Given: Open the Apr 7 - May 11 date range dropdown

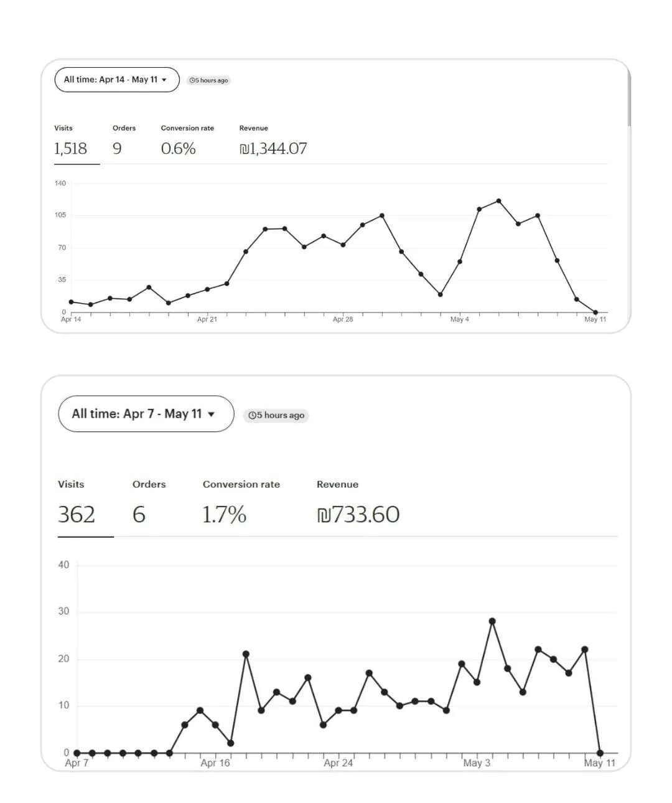Looking at the screenshot, I should (x=146, y=414).
